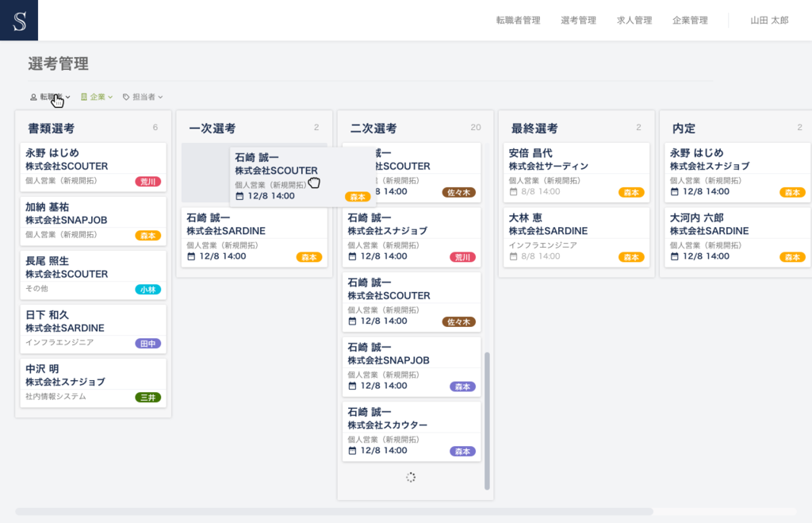Click 森本 tag on dragged 石崎 誠一 card
The height and width of the screenshot is (523, 812).
(x=358, y=197)
